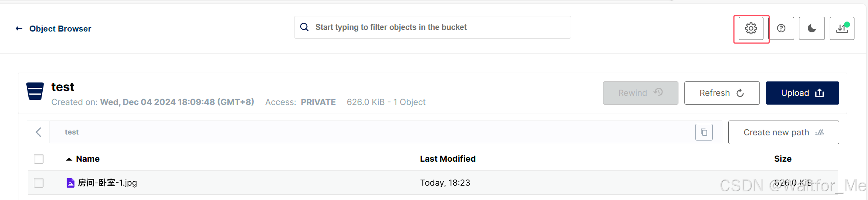This screenshot has width=868, height=200.
Task: Click the test bucket icon
Action: click(35, 91)
